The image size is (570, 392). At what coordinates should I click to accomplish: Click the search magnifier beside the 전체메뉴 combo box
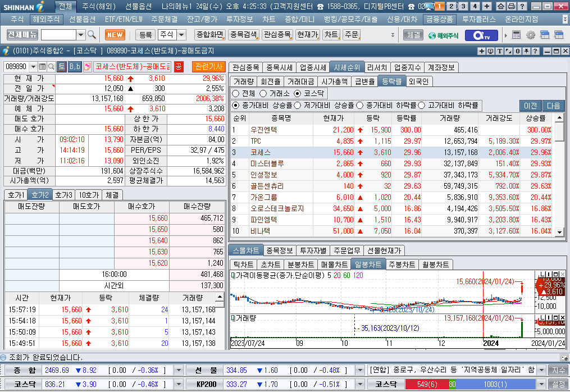[x=92, y=35]
